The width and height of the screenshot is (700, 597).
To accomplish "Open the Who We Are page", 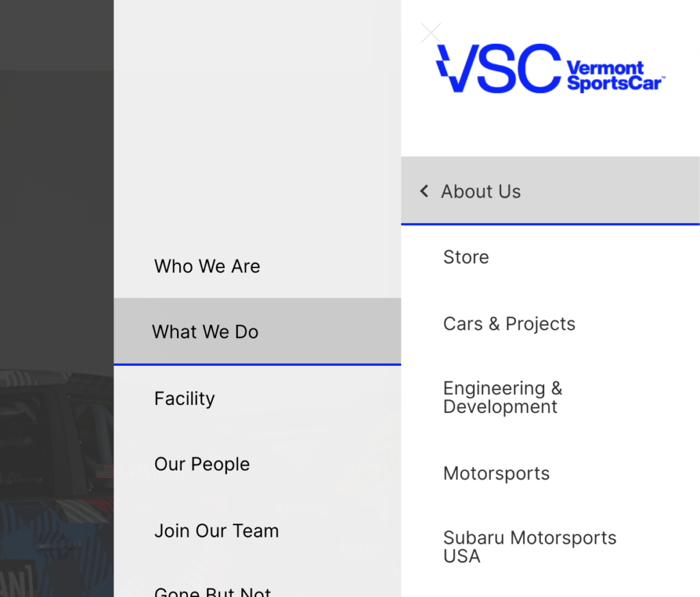I will click(207, 266).
